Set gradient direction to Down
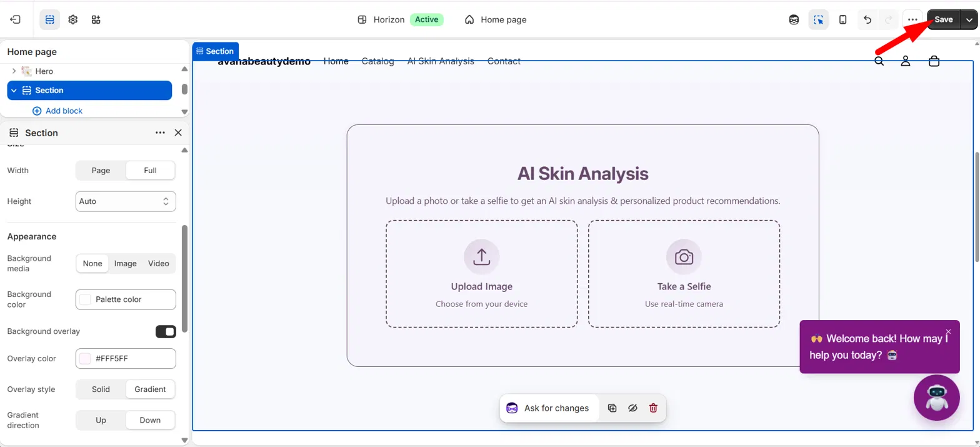980x447 pixels. coord(150,420)
